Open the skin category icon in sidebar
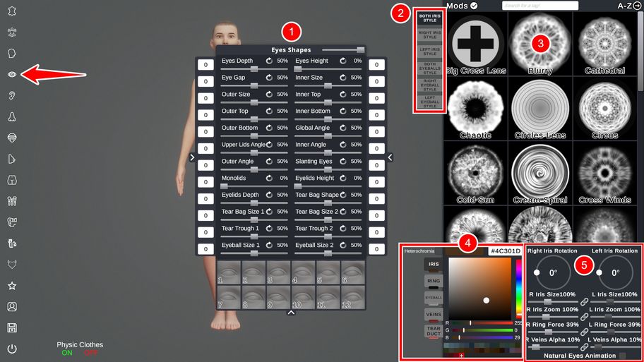Screen dimensions: 644x362 point(12,11)
